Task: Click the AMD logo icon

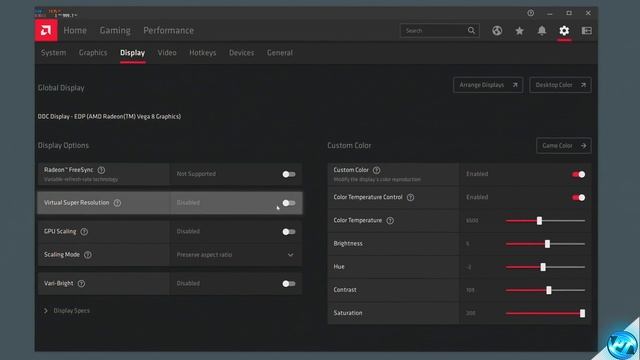Action: [x=46, y=30]
